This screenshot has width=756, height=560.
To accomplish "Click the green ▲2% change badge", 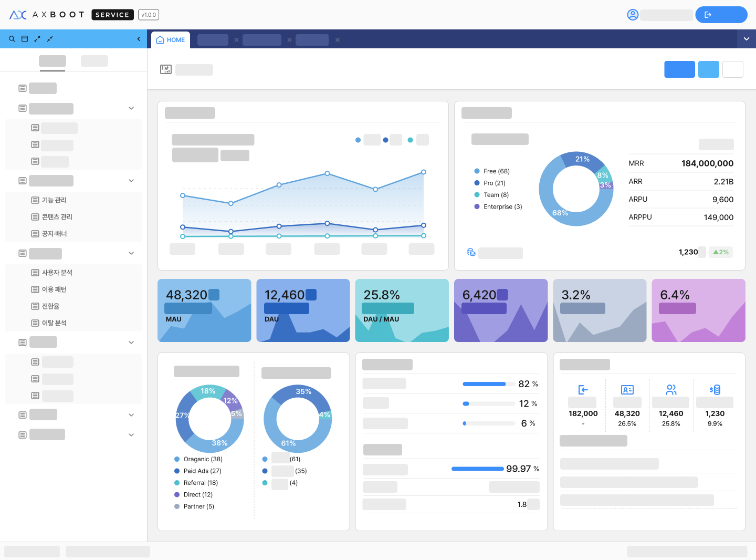I will click(x=721, y=252).
